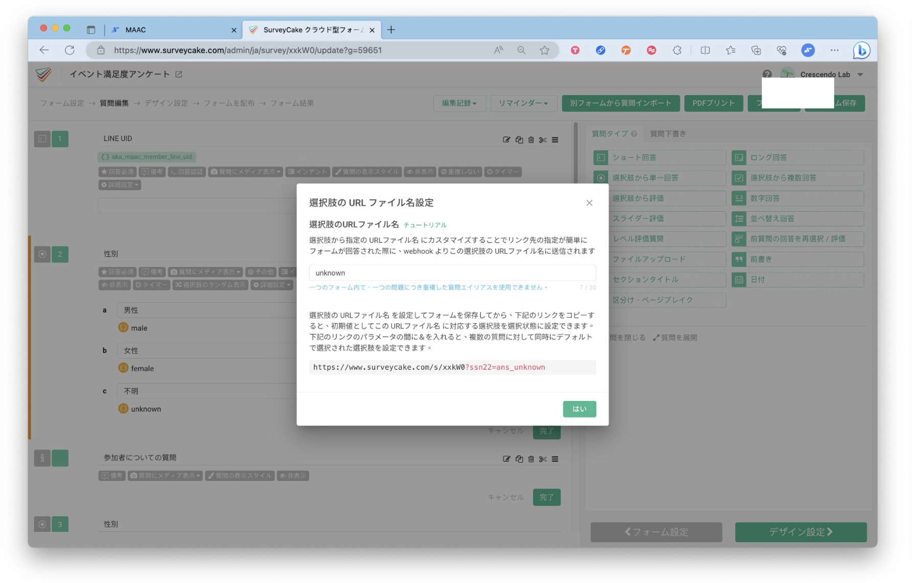Go back with the browser back arrow
This screenshot has height=583, width=924.
pos(44,50)
